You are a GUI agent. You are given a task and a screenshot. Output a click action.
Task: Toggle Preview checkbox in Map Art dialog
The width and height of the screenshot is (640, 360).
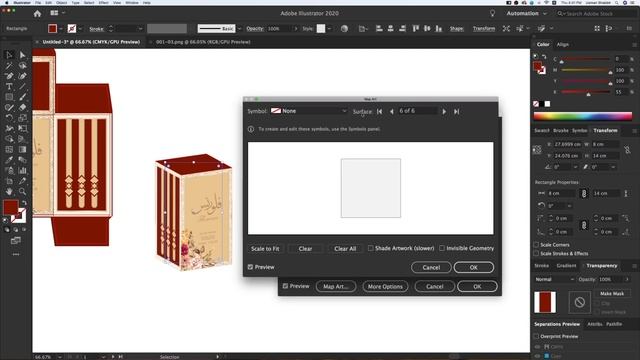(x=250, y=267)
